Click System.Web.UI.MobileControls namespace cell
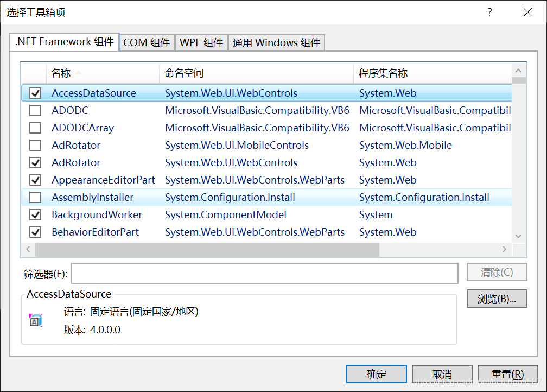 [x=237, y=145]
